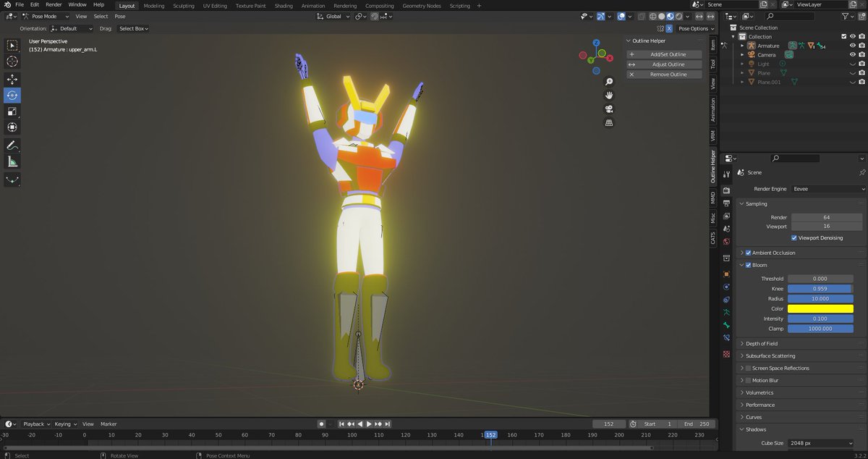The height and width of the screenshot is (459, 868).
Task: Select the Transform tool
Action: [12, 127]
